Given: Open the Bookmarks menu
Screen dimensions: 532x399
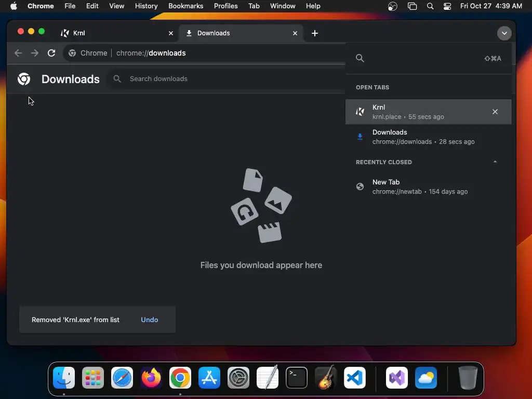Looking at the screenshot, I should point(185,6).
